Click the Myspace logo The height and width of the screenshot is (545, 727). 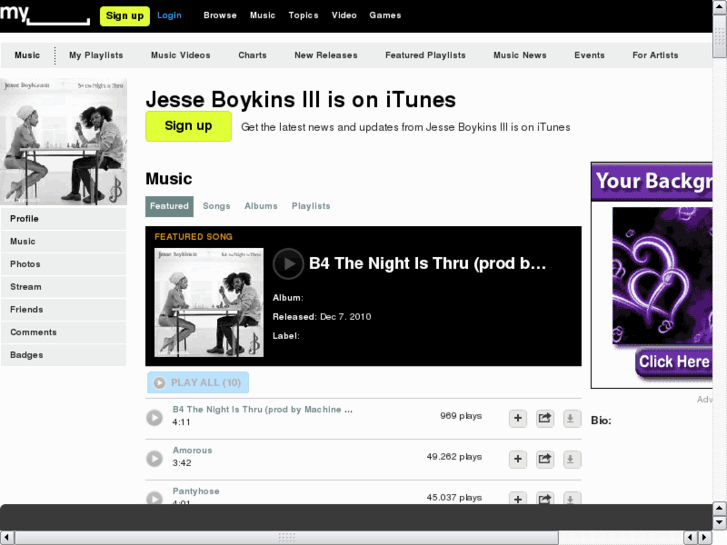click(45, 15)
